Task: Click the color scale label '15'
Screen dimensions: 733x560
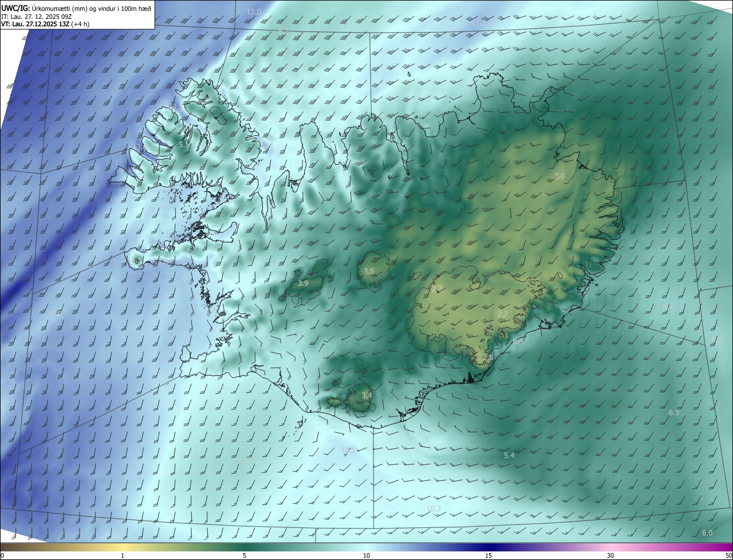Action: click(488, 555)
